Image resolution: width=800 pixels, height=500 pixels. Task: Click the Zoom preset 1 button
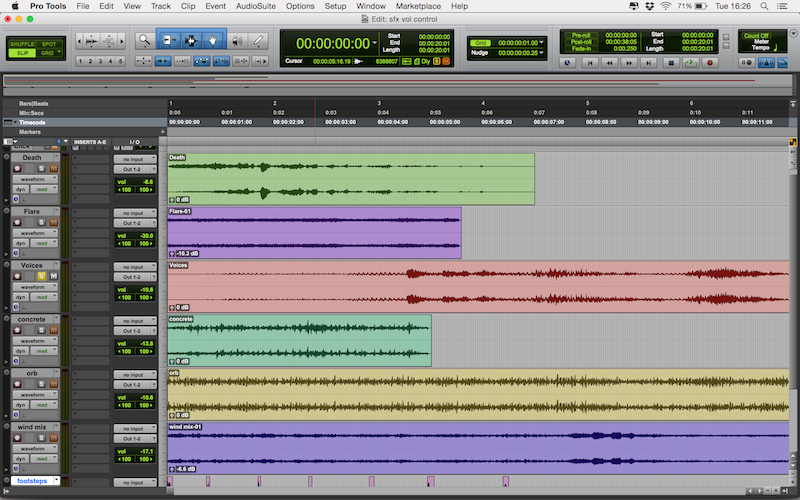coord(81,61)
